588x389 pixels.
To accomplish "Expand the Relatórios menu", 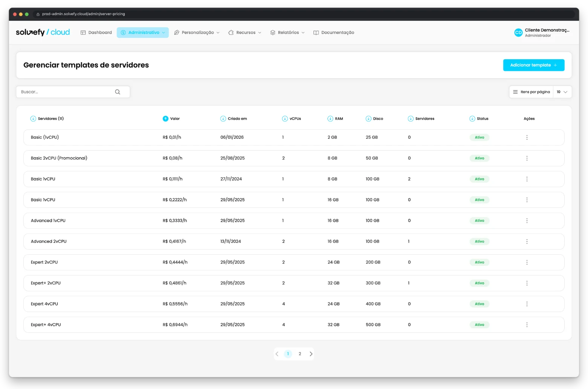I will [288, 32].
